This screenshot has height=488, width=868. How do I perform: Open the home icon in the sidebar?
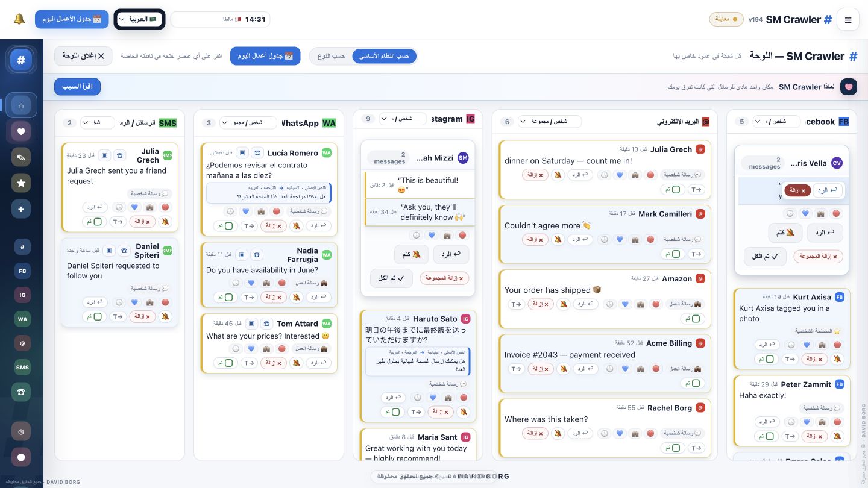click(21, 105)
